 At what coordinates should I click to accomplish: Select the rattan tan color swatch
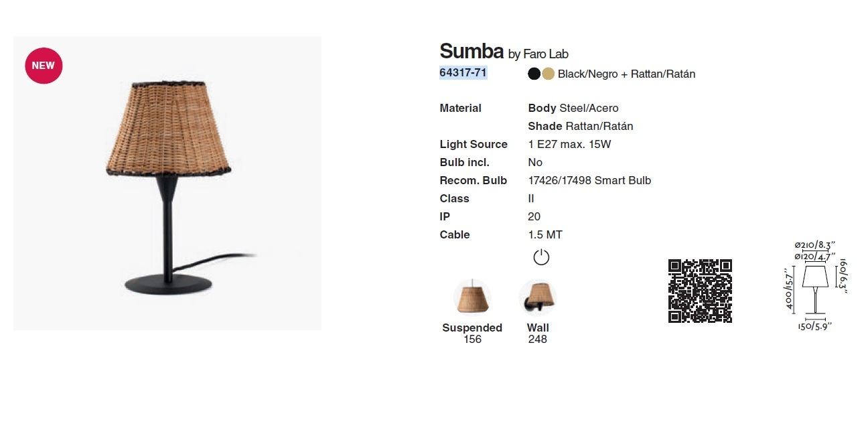click(548, 74)
